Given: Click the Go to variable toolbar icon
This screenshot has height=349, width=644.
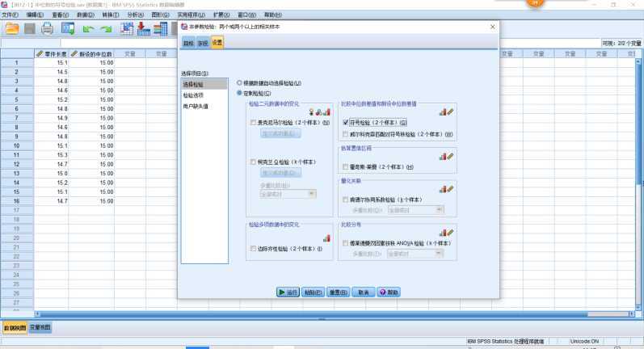Looking at the screenshot, I should (x=143, y=29).
